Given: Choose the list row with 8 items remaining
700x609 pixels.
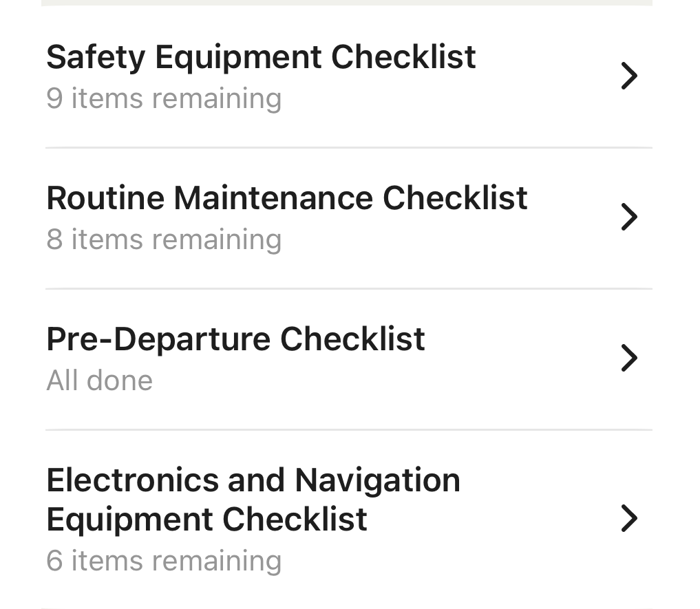Looking at the screenshot, I should click(349, 218).
